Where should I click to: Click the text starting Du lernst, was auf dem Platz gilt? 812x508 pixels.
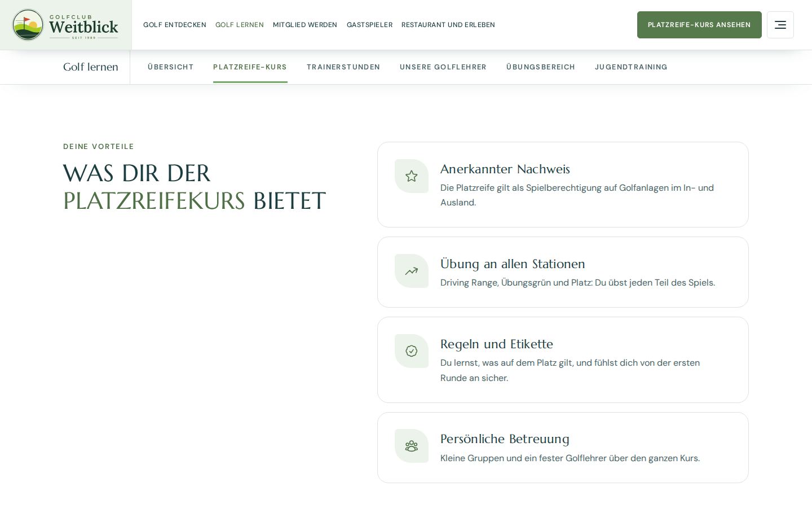(x=570, y=370)
